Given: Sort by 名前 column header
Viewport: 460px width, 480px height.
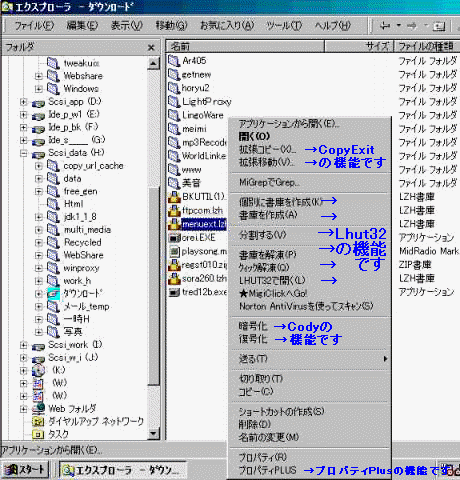Looking at the screenshot, I should 245,46.
